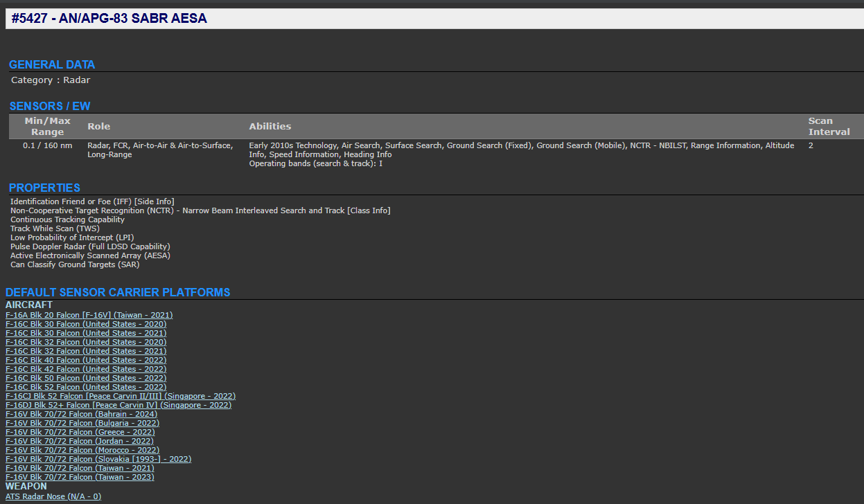This screenshot has width=864, height=504.
Task: Select the Radar, FCR role description cell
Action: click(x=160, y=150)
